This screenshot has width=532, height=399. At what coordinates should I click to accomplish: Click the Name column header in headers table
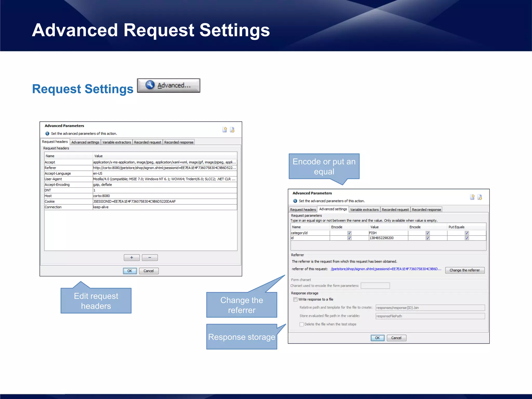69,156
